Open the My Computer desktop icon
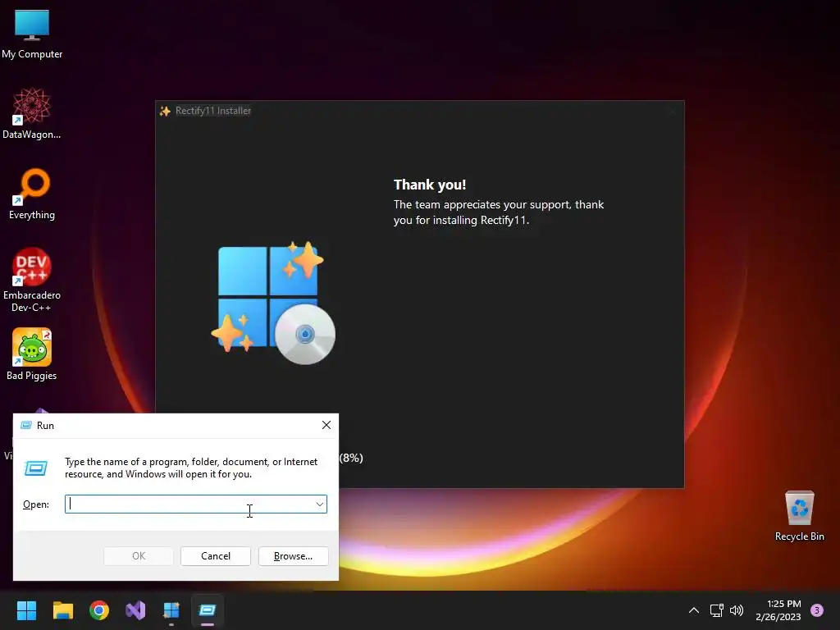The width and height of the screenshot is (840, 630). pos(32,34)
